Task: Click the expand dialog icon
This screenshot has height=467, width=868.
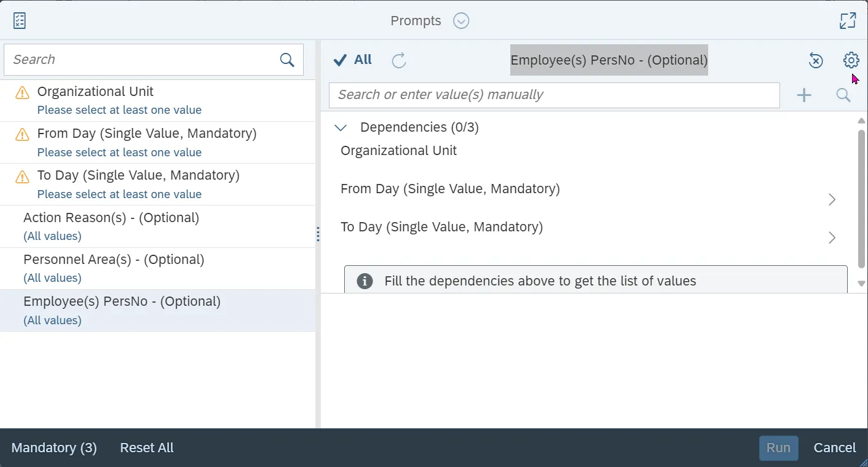Action: [x=848, y=21]
